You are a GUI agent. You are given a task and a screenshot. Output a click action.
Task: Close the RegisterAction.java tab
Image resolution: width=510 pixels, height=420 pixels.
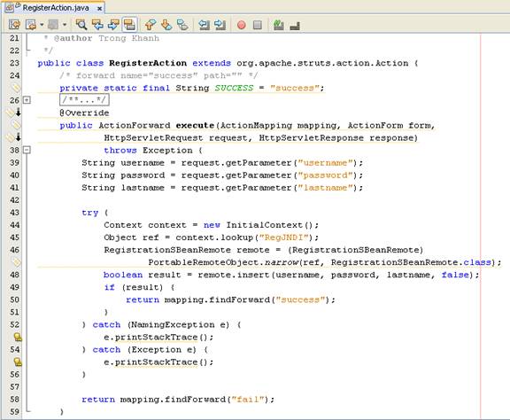point(99,9)
